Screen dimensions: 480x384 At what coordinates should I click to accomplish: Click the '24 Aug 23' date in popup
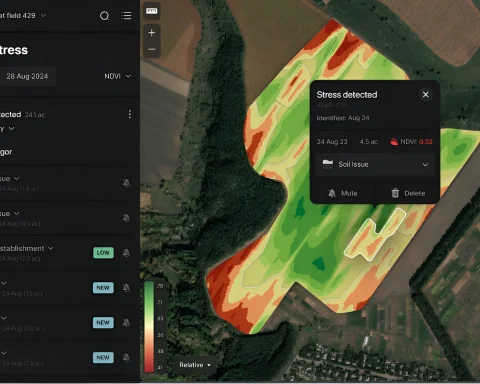pyautogui.click(x=332, y=142)
